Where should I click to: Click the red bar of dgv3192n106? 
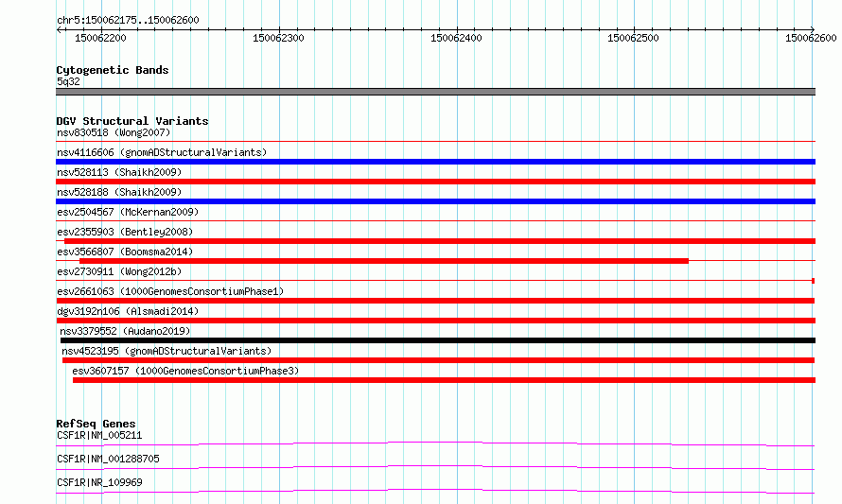pyautogui.click(x=435, y=321)
